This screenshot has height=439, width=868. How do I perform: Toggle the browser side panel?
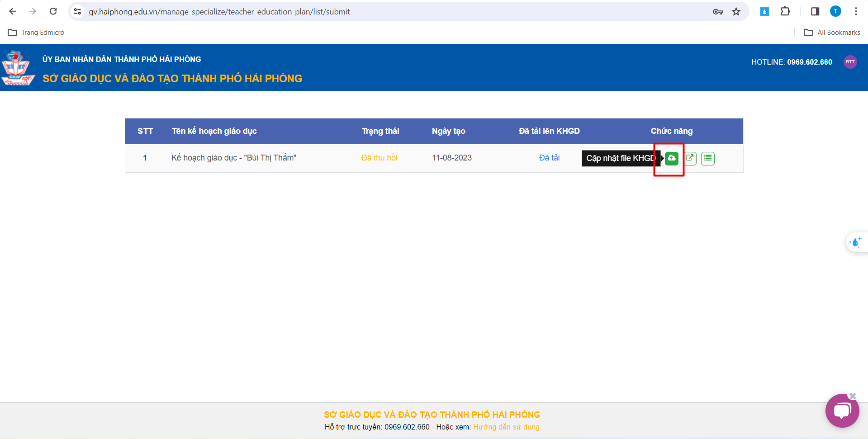[x=815, y=12]
